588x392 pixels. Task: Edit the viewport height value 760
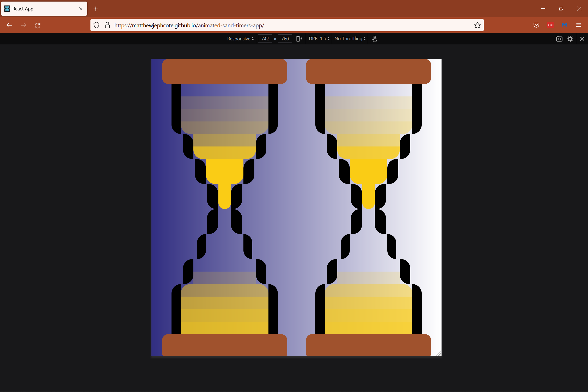[x=285, y=39]
